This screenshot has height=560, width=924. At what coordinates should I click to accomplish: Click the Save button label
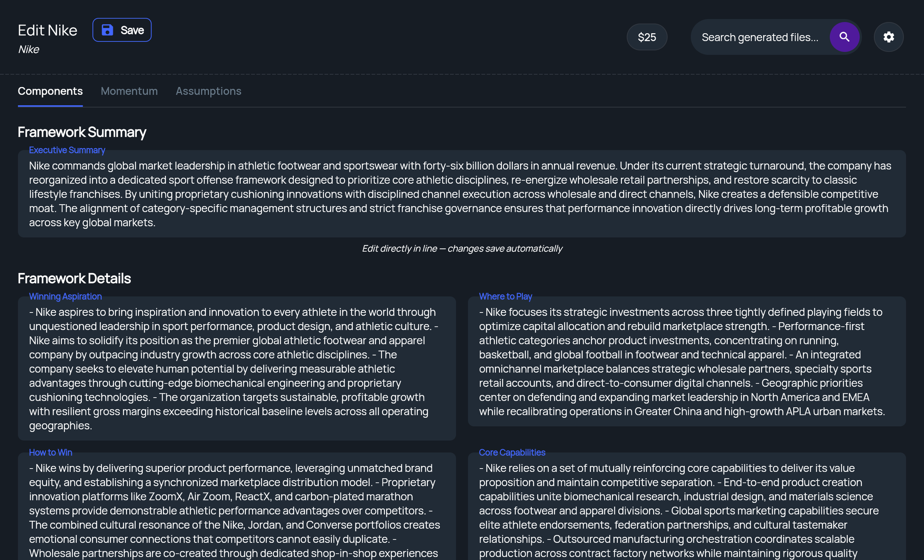[x=132, y=30]
